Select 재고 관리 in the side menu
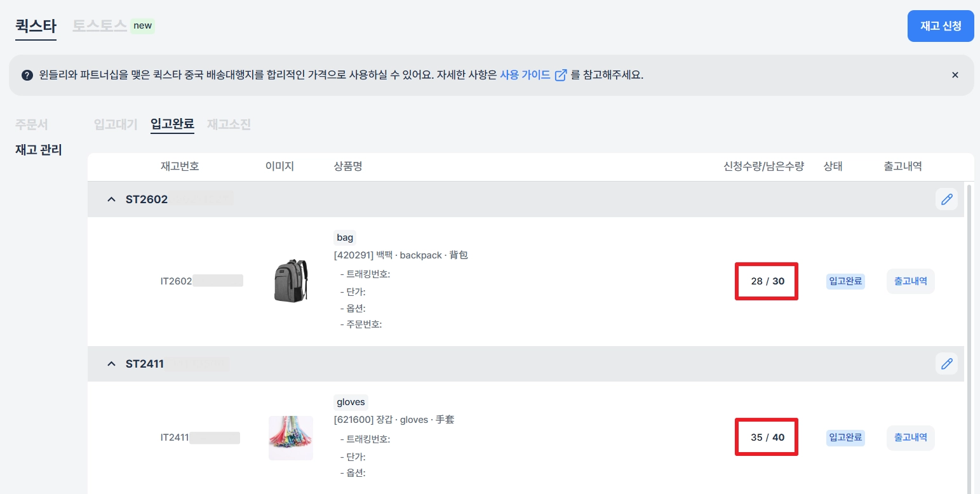980x494 pixels. pyautogui.click(x=38, y=150)
